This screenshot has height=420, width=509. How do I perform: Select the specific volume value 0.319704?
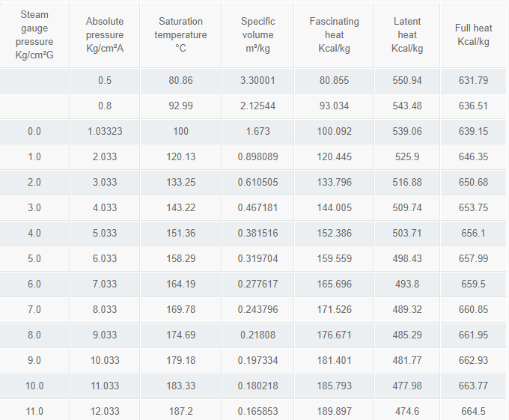[257, 259]
